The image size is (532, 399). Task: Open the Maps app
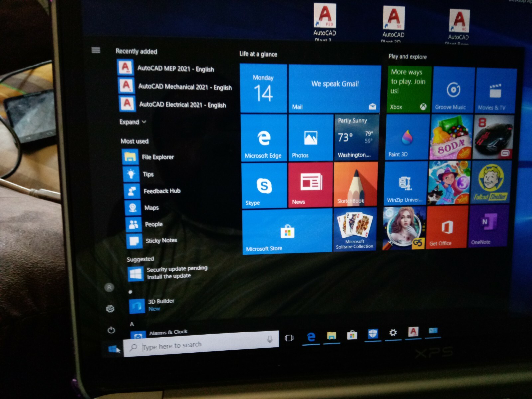coord(142,207)
